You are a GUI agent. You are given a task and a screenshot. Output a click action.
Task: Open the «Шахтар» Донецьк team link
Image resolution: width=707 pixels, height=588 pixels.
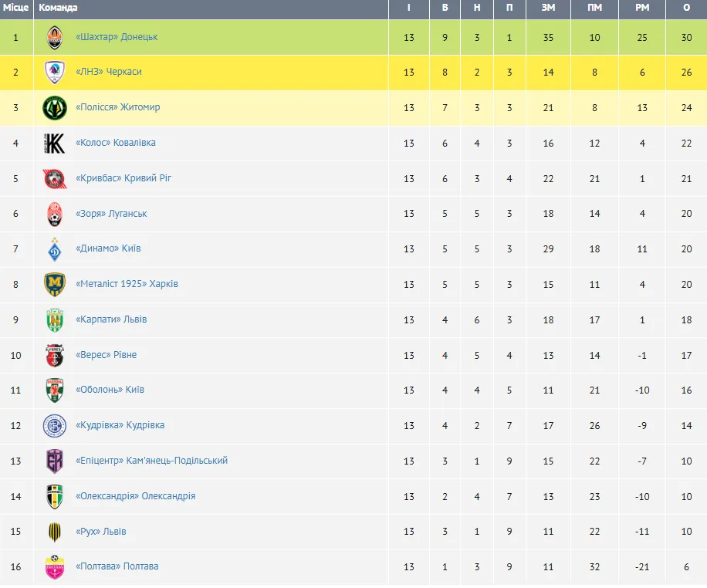(117, 37)
